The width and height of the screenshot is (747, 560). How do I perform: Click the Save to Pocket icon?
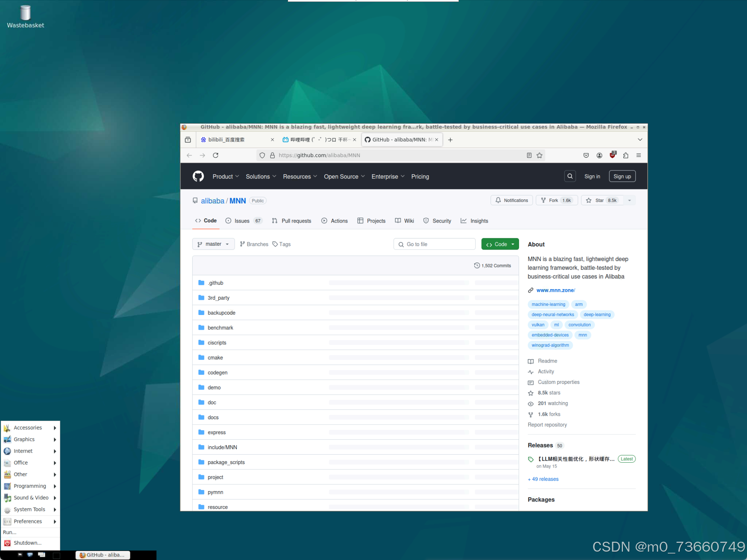(586, 155)
